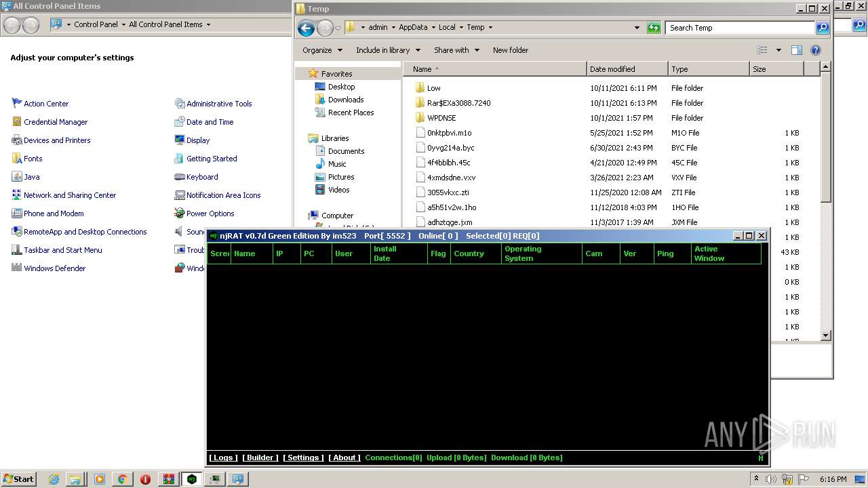Image resolution: width=868 pixels, height=488 pixels.
Task: Open the Share with menu
Action: pyautogui.click(x=456, y=50)
